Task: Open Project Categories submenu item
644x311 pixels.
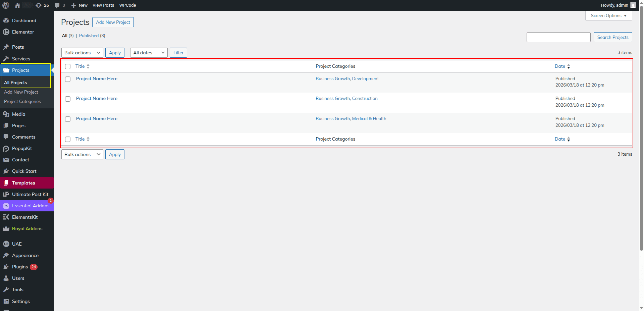Action: point(22,101)
